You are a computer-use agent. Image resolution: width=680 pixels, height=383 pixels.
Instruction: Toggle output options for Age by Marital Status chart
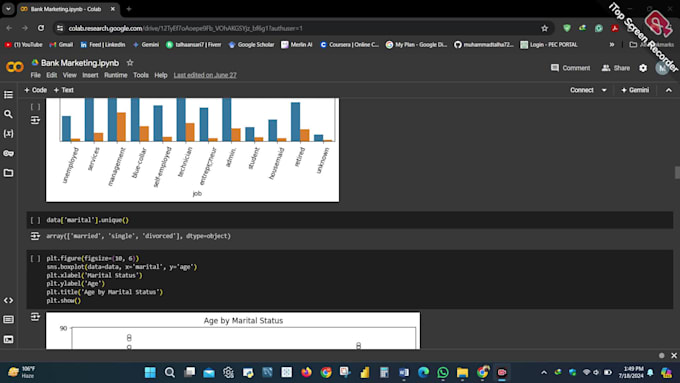tap(35, 317)
